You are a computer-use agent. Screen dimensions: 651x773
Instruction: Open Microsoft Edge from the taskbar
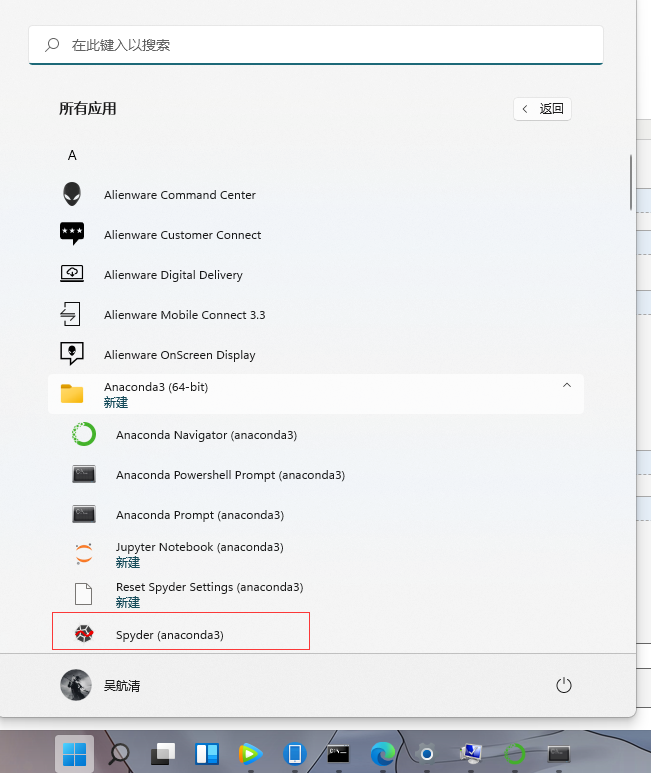tap(382, 753)
